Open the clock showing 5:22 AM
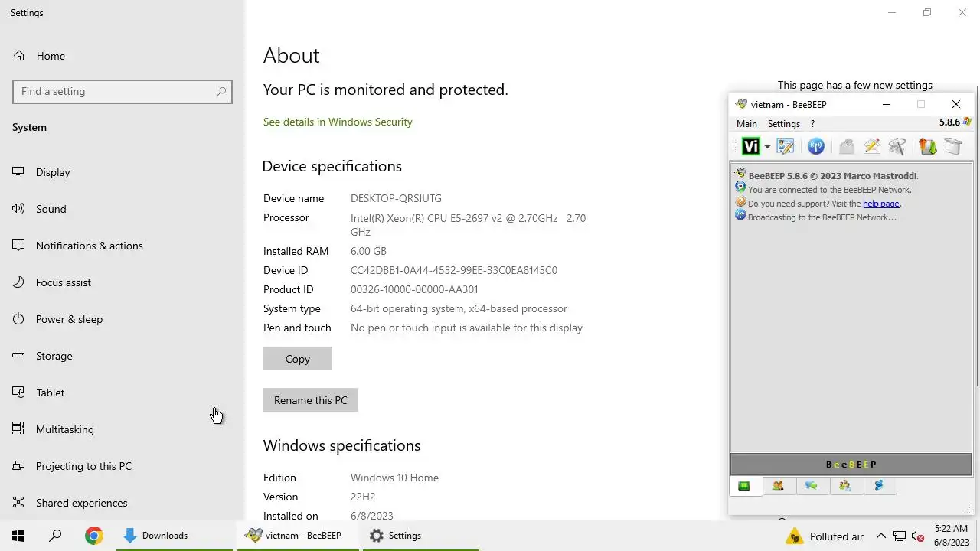 click(x=951, y=536)
